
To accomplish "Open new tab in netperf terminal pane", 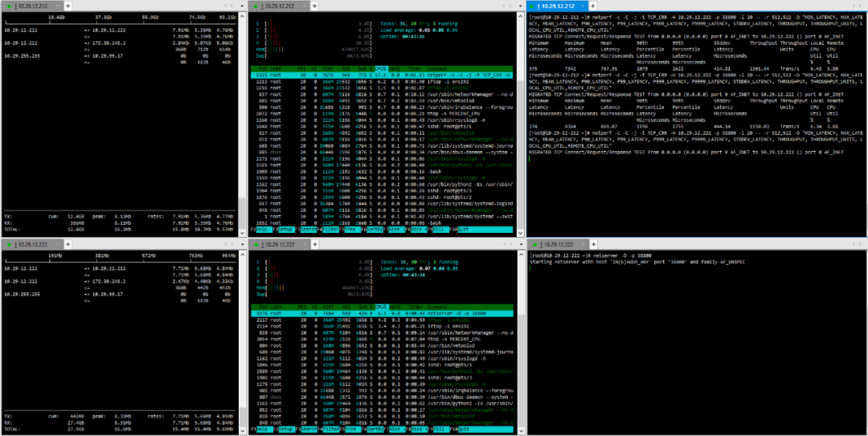I will coord(595,6).
